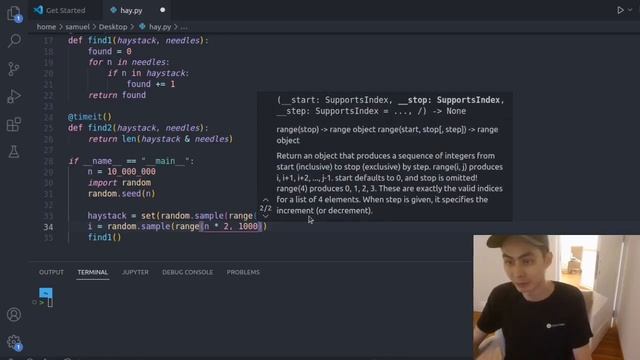Viewport: 640px width, 360px height.
Task: Click 'for n in needles:' loop line
Action: (x=129, y=62)
